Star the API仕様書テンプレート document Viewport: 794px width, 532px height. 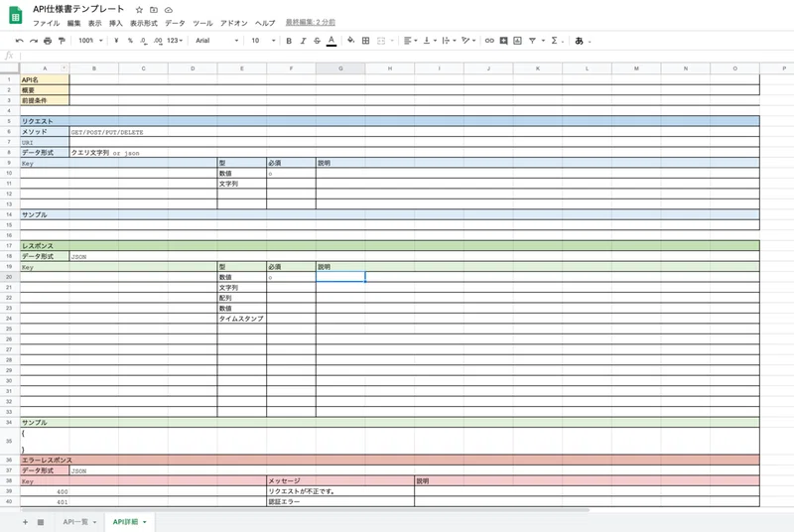(x=139, y=10)
